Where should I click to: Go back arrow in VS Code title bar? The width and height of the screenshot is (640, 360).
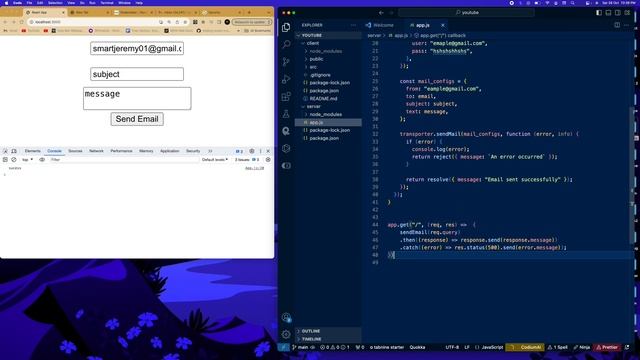pyautogui.click(x=381, y=13)
